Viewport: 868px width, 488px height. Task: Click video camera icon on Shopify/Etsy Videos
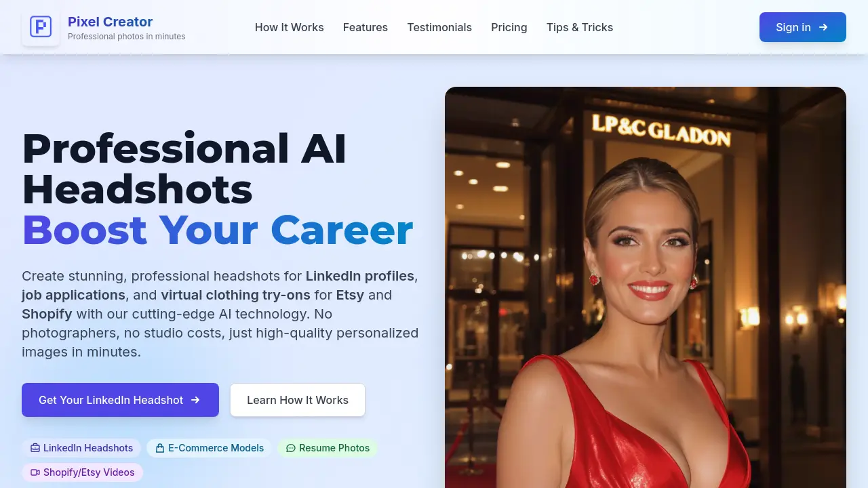[35, 472]
